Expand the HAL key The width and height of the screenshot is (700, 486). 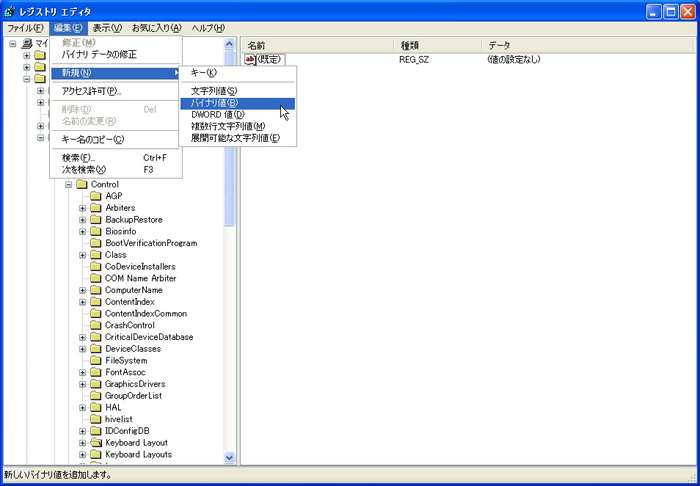coord(83,407)
